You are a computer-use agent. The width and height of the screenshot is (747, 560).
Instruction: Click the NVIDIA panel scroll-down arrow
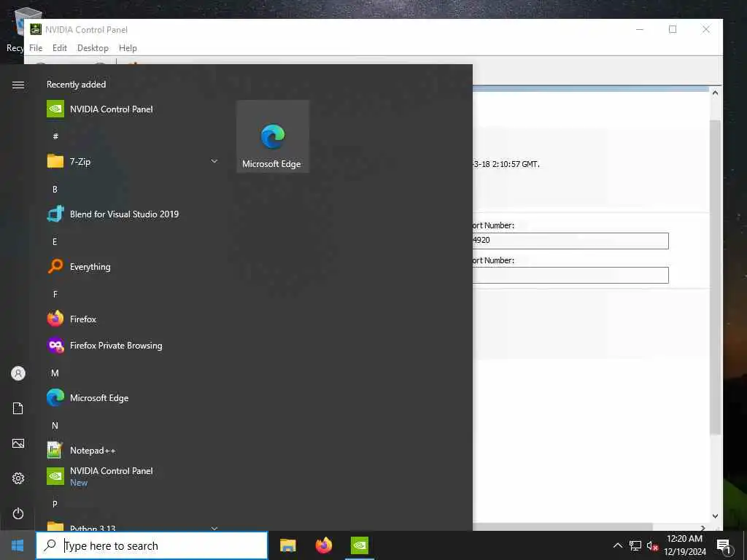pos(715,516)
